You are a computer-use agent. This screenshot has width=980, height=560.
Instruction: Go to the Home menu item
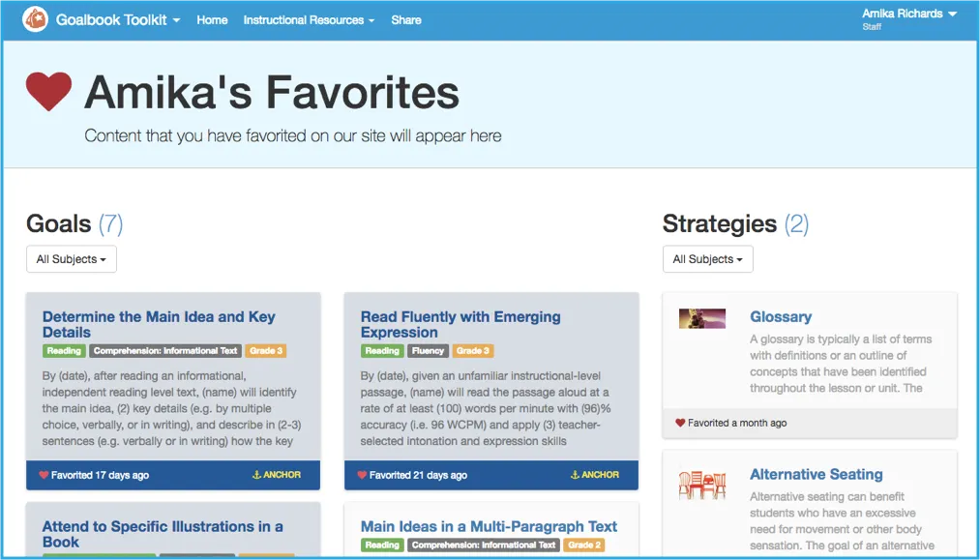coord(212,19)
